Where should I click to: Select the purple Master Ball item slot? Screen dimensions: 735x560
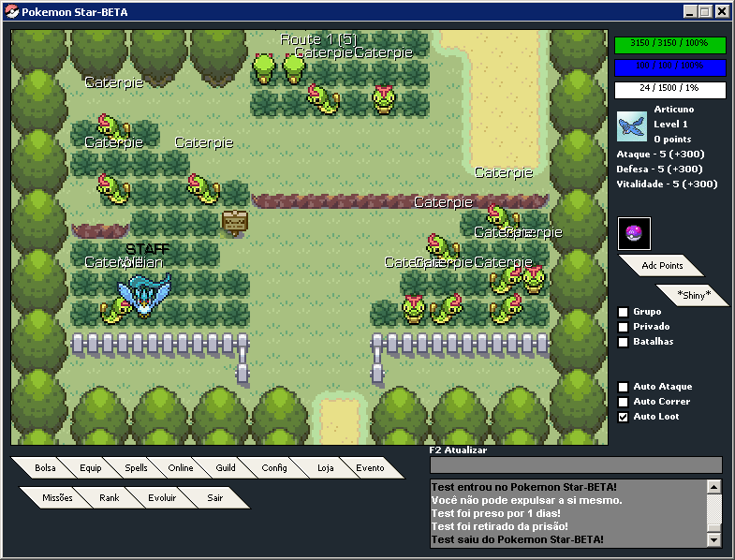pos(634,233)
